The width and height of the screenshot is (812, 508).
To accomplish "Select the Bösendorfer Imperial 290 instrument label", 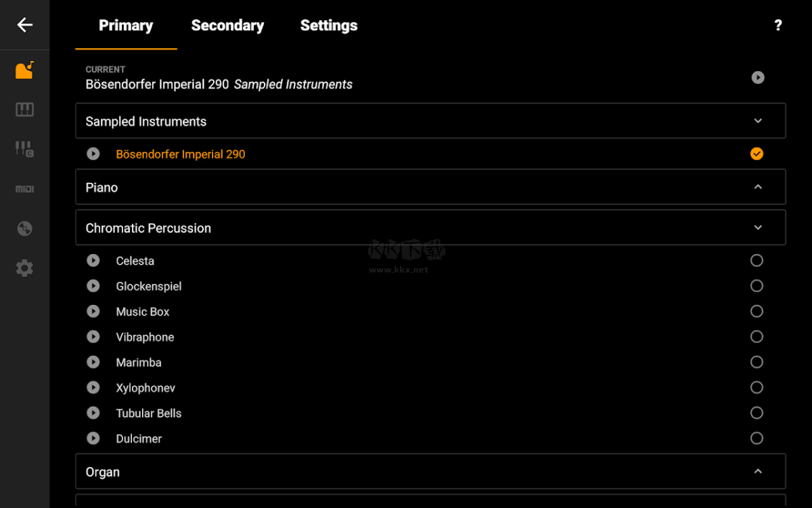I will click(x=181, y=154).
